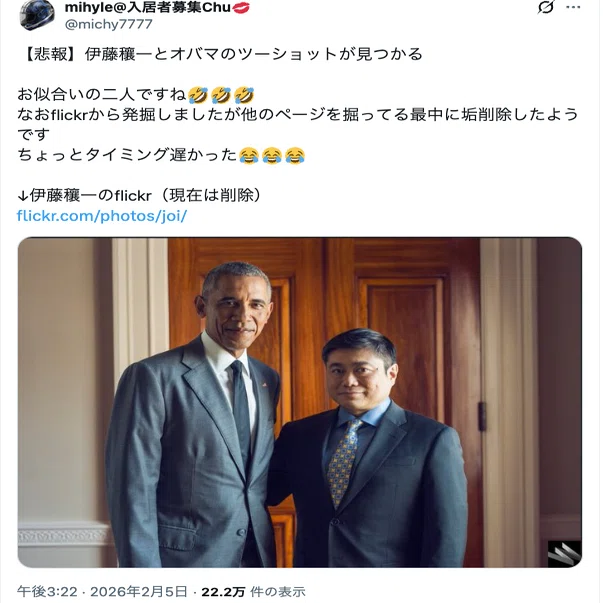Open the @michy7777 handle
Screen dimensions: 603x603
[x=109, y=24]
